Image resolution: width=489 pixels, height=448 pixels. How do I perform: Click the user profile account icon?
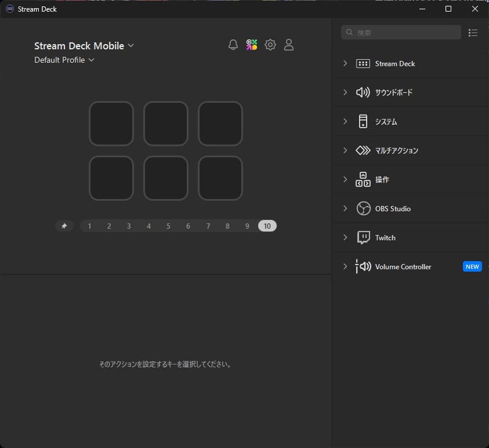click(289, 45)
